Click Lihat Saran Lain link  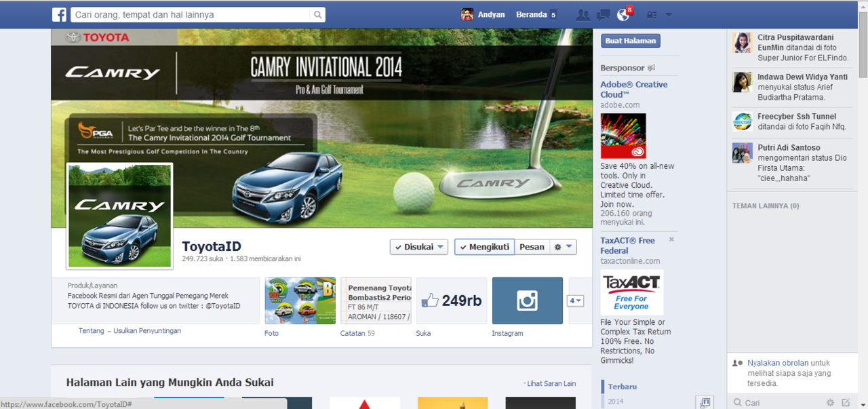[551, 384]
